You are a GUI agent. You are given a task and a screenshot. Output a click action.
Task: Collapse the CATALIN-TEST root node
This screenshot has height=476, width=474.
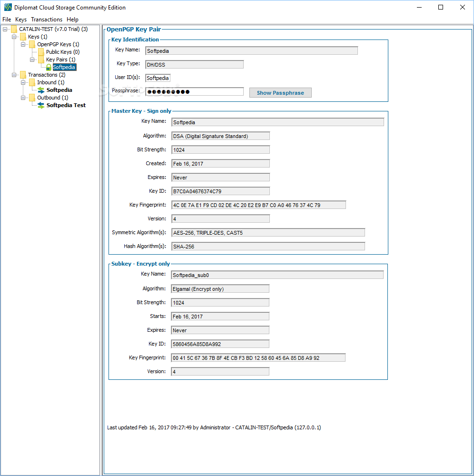[x=5, y=29]
